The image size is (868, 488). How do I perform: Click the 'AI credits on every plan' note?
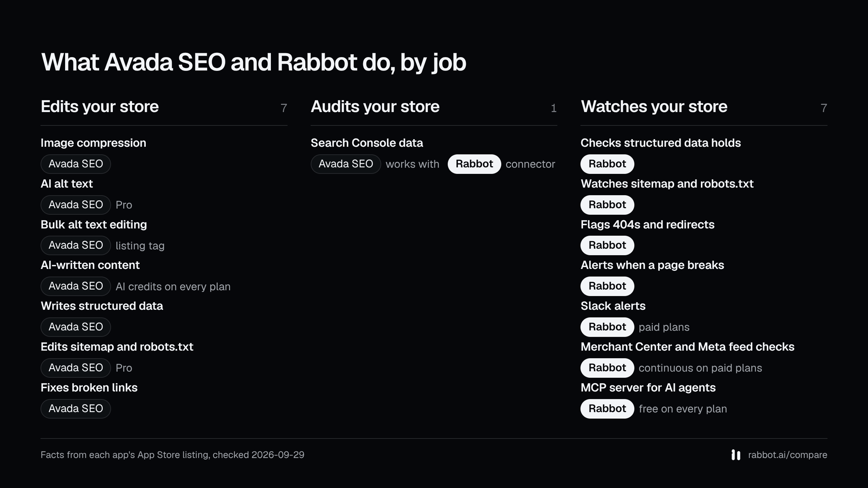173,287
